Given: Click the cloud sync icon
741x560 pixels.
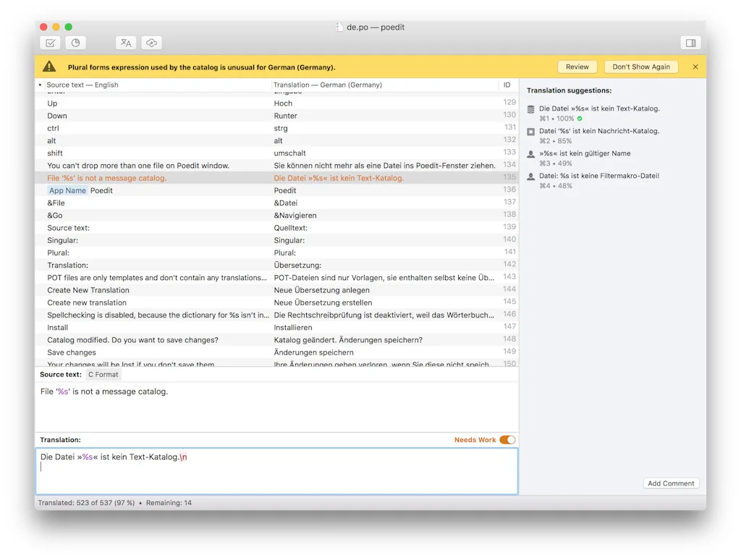Looking at the screenshot, I should 152,43.
